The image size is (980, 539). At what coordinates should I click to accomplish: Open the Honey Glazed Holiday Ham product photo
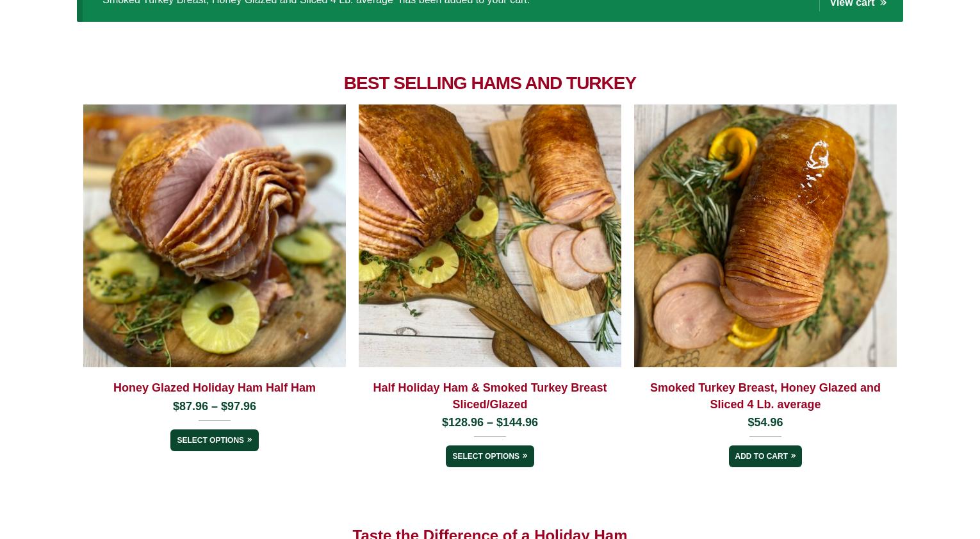point(214,236)
